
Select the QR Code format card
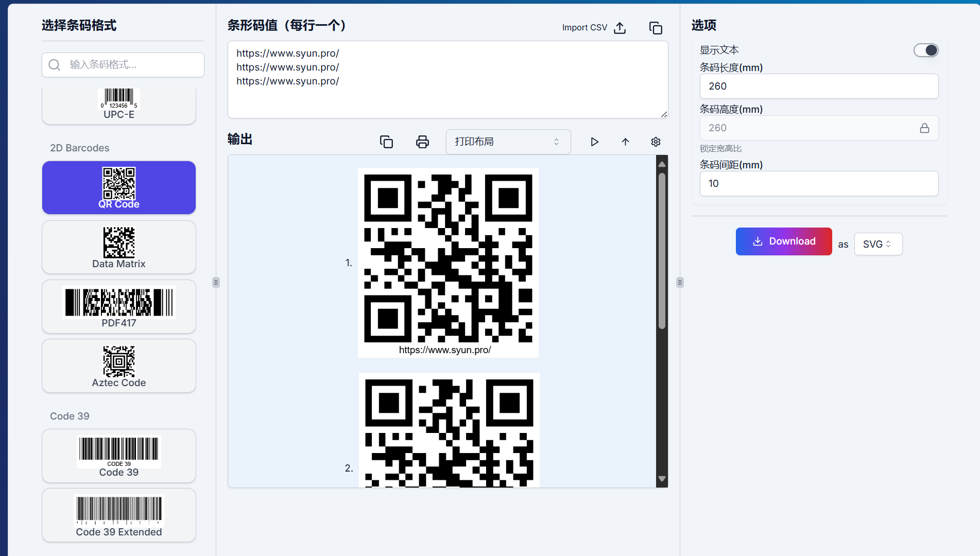click(119, 187)
